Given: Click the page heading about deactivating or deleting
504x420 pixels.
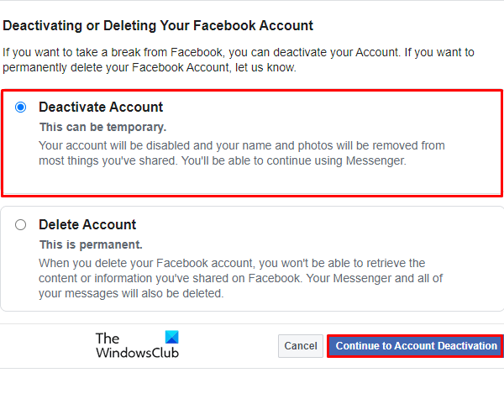Looking at the screenshot, I should (158, 26).
